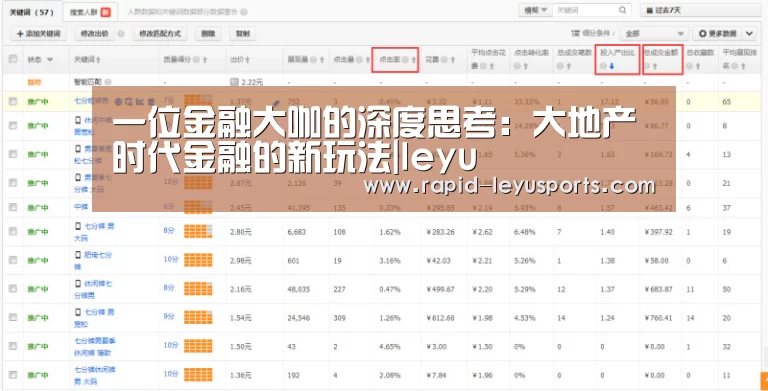Tick the select-all checkbox in table header
The height and width of the screenshot is (391, 768).
coord(13,59)
